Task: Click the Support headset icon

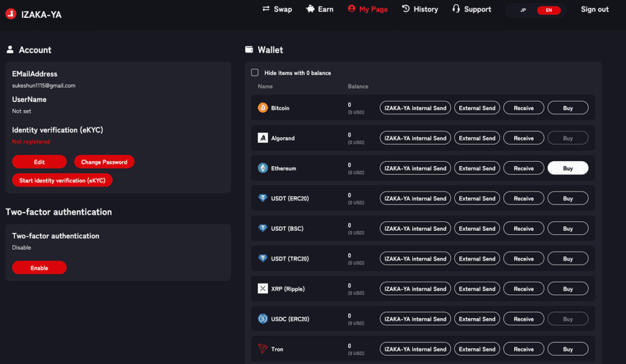Action: click(x=456, y=9)
